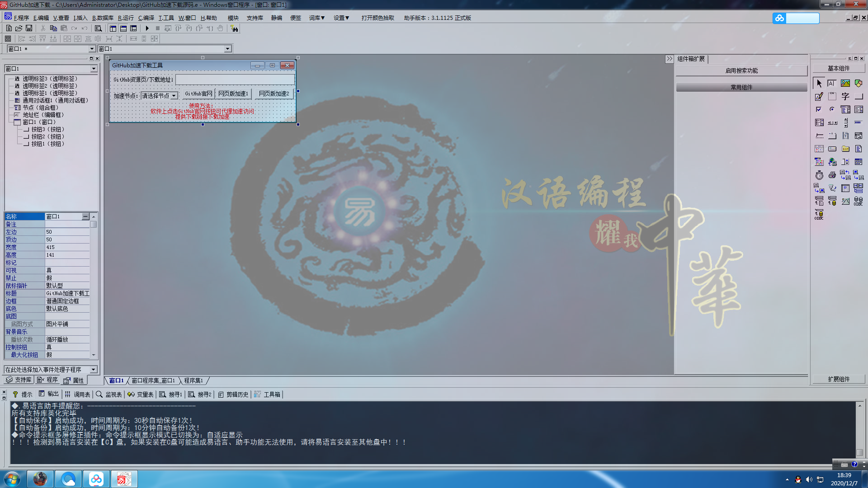Open the T.工具 menu
This screenshot has height=488, width=868.
coord(166,18)
